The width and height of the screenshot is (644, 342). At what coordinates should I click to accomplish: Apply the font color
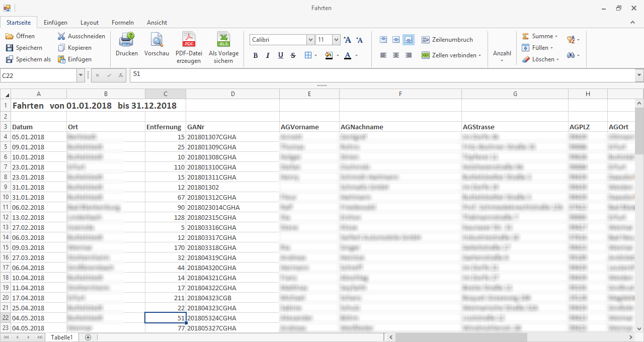point(347,55)
